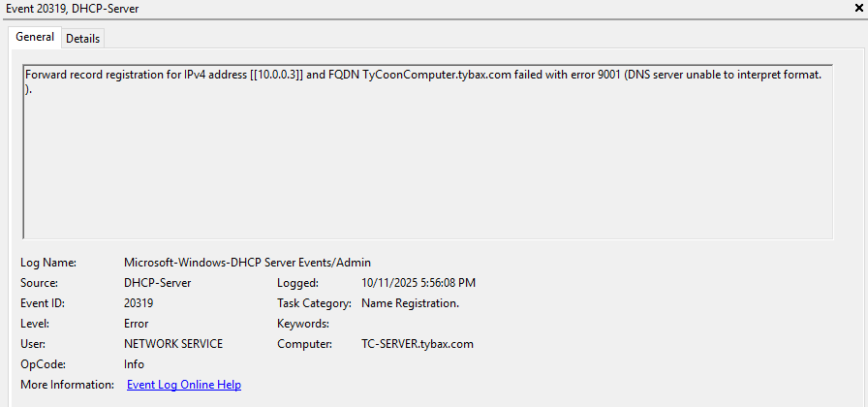
Task: Switch to the Details tab
Action: tap(82, 38)
